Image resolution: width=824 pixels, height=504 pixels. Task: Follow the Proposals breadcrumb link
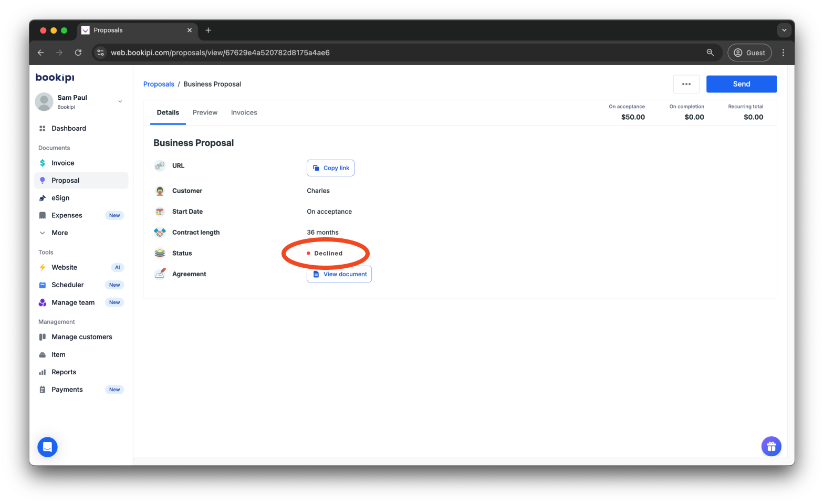pos(159,84)
